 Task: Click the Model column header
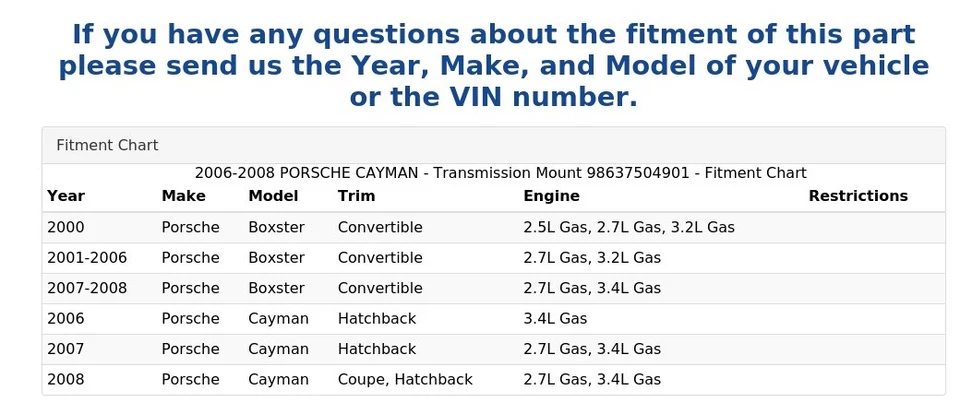click(273, 196)
